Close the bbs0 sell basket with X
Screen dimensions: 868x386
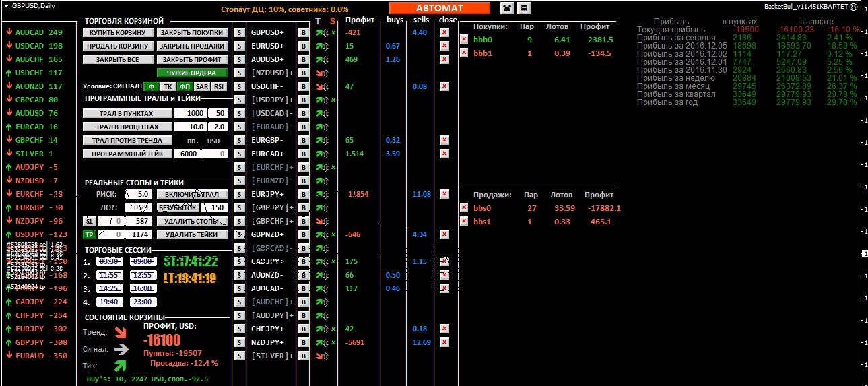coord(464,208)
